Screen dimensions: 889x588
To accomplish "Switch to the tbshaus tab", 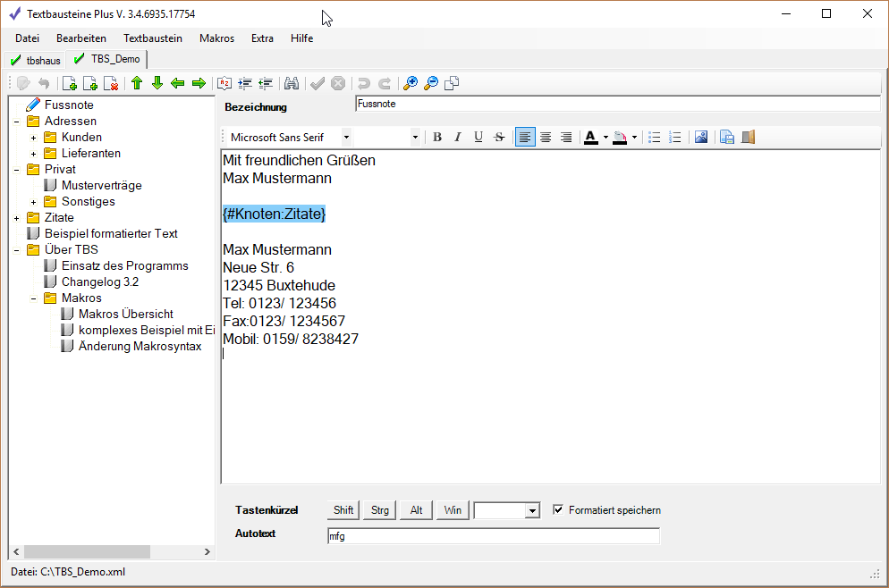I will click(35, 60).
